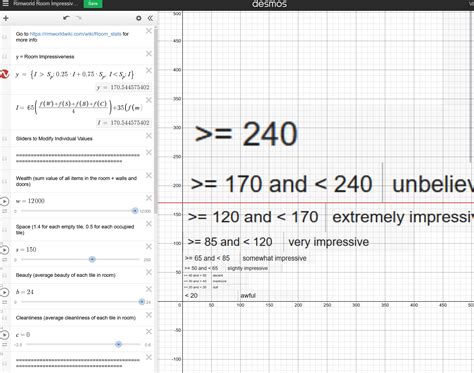Click the desmos logo in header

click(x=269, y=4)
